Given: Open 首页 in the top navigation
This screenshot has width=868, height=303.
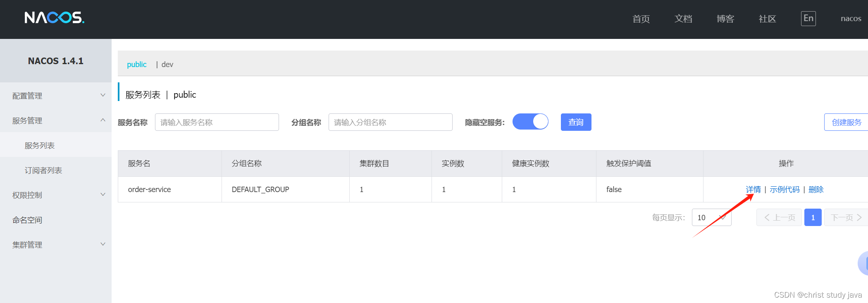Looking at the screenshot, I should coord(641,19).
